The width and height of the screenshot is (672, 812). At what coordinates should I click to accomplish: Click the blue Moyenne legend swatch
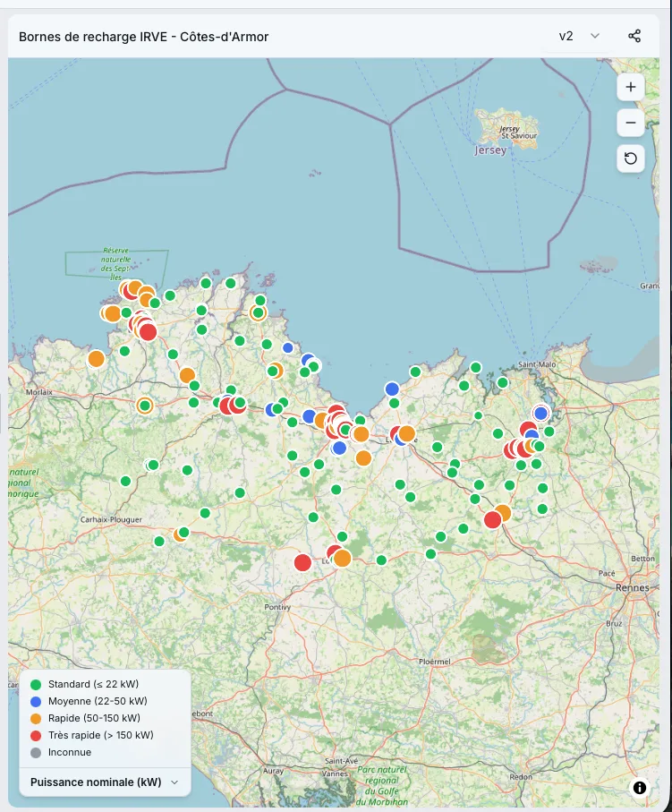tap(36, 701)
